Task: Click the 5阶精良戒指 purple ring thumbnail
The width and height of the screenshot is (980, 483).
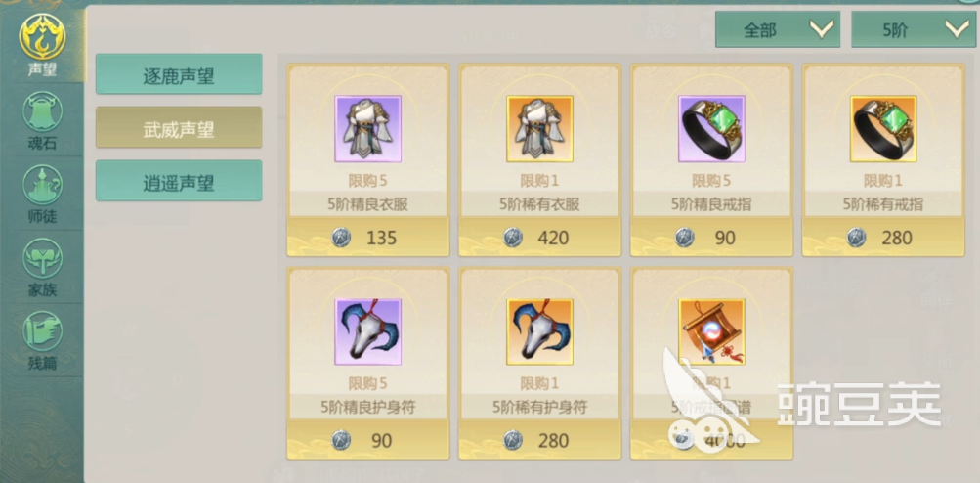Action: pos(711,129)
